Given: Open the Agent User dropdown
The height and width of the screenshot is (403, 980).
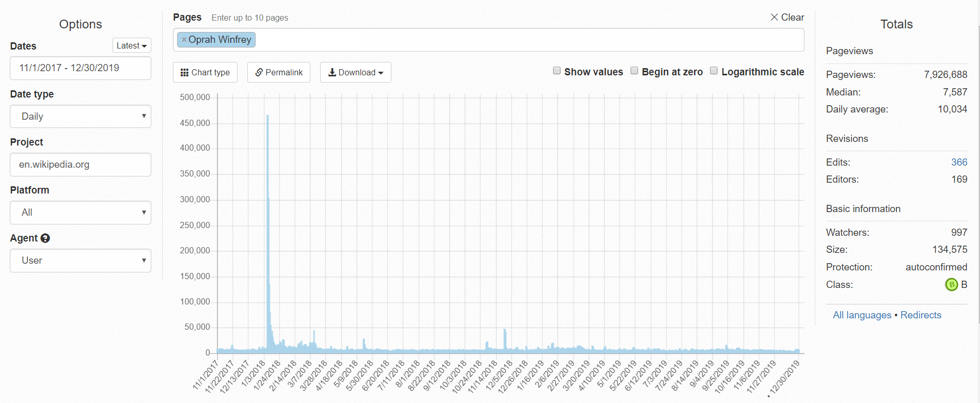Looking at the screenshot, I should pos(81,261).
